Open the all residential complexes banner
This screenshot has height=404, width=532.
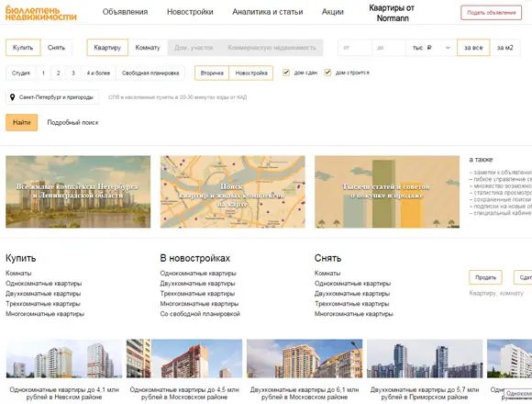click(78, 192)
